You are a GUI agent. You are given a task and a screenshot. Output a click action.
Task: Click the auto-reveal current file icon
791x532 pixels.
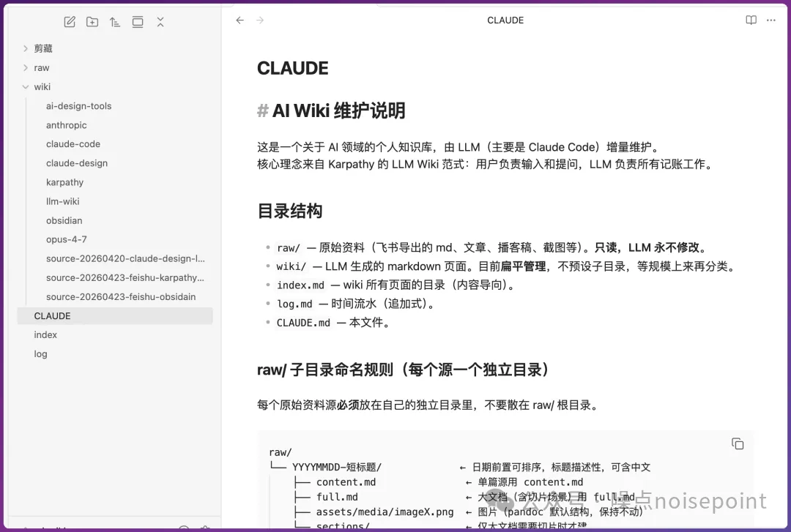click(138, 22)
